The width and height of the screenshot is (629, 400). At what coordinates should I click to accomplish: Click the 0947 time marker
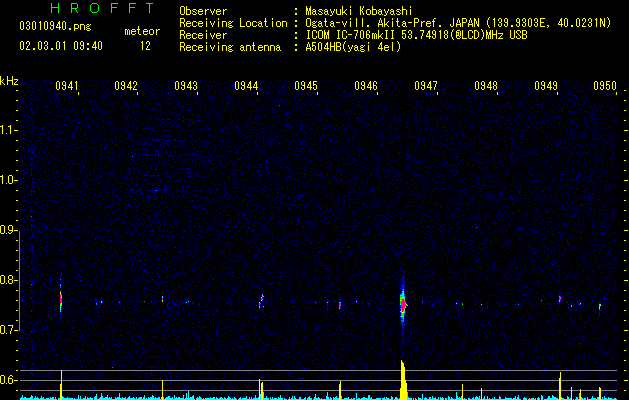[426, 86]
